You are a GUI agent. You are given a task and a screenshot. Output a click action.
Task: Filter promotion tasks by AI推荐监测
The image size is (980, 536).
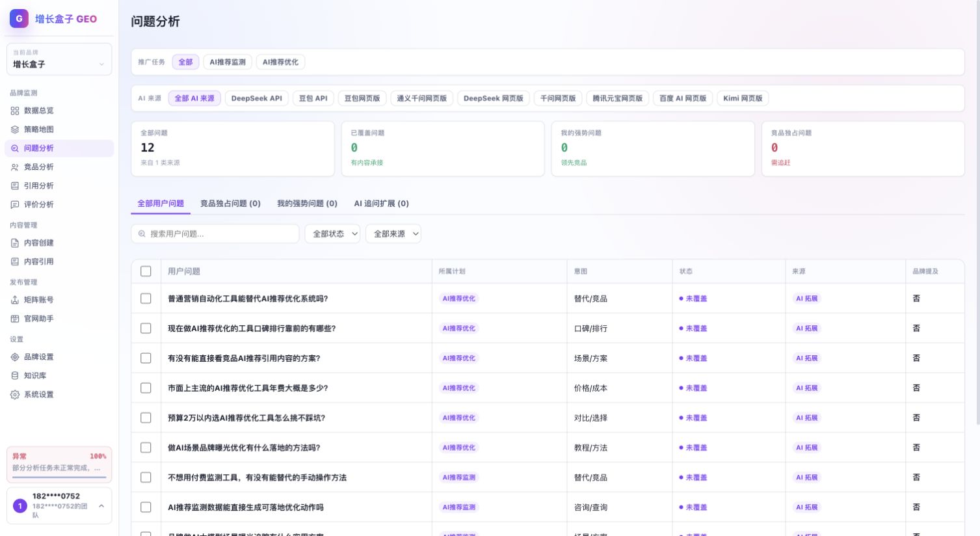(x=228, y=62)
